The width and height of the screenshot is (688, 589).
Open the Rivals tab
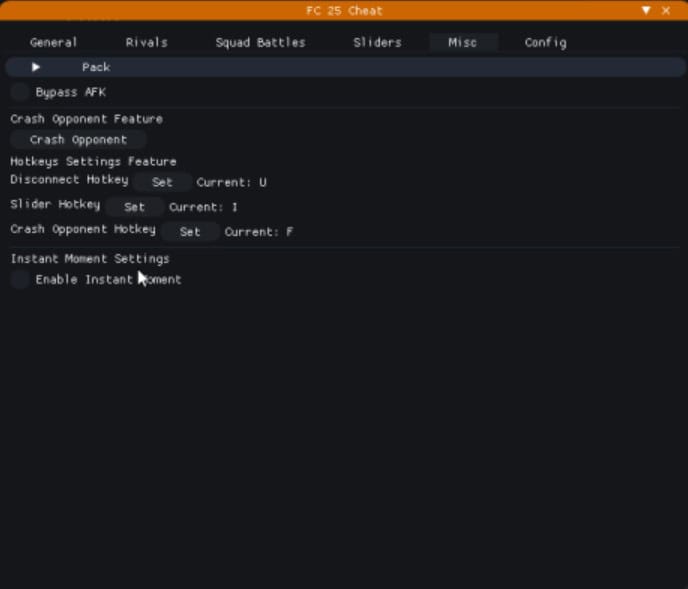pos(147,43)
